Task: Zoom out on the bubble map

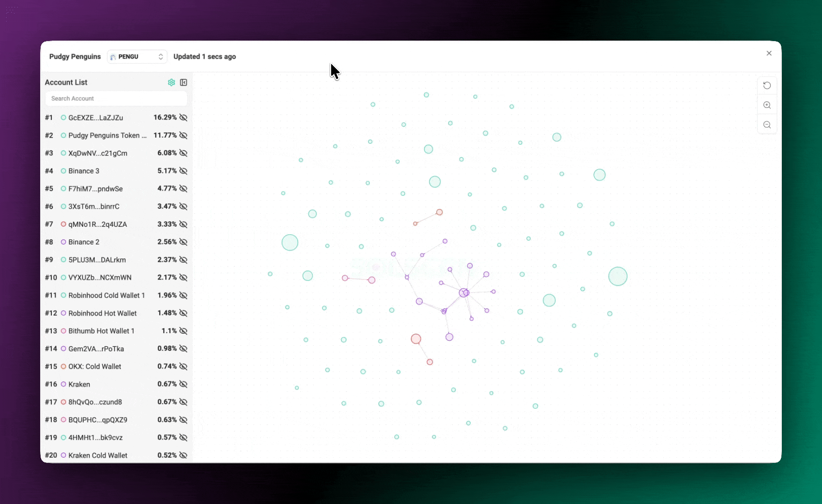Action: [767, 125]
